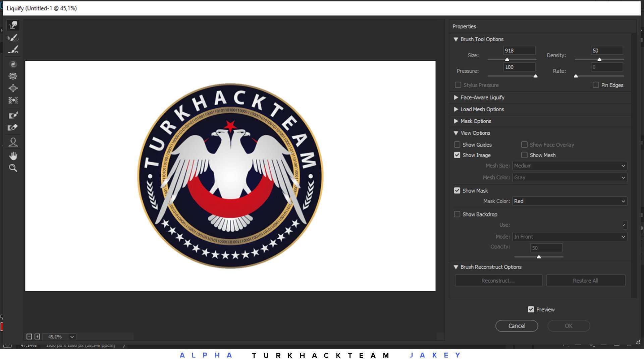Click the zoom level 45,1% field
Screen dimensions: 644x362
[55, 337]
